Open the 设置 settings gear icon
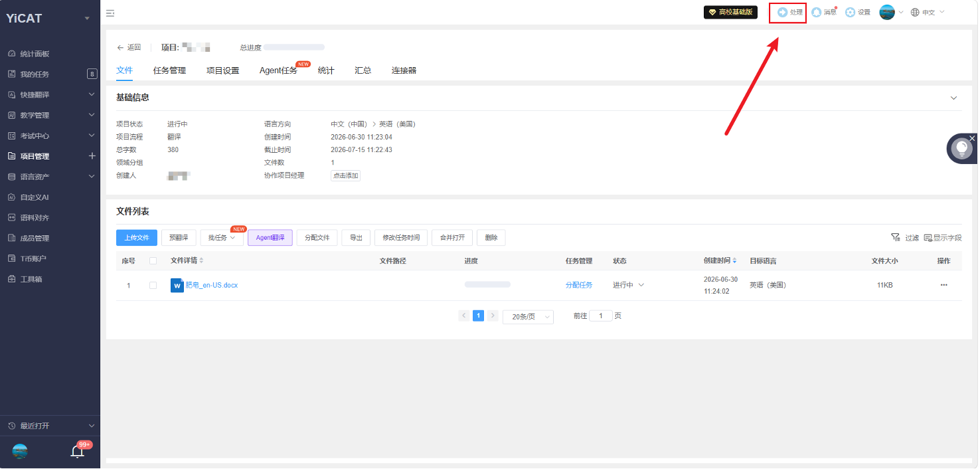This screenshot has width=980, height=469. pos(851,12)
